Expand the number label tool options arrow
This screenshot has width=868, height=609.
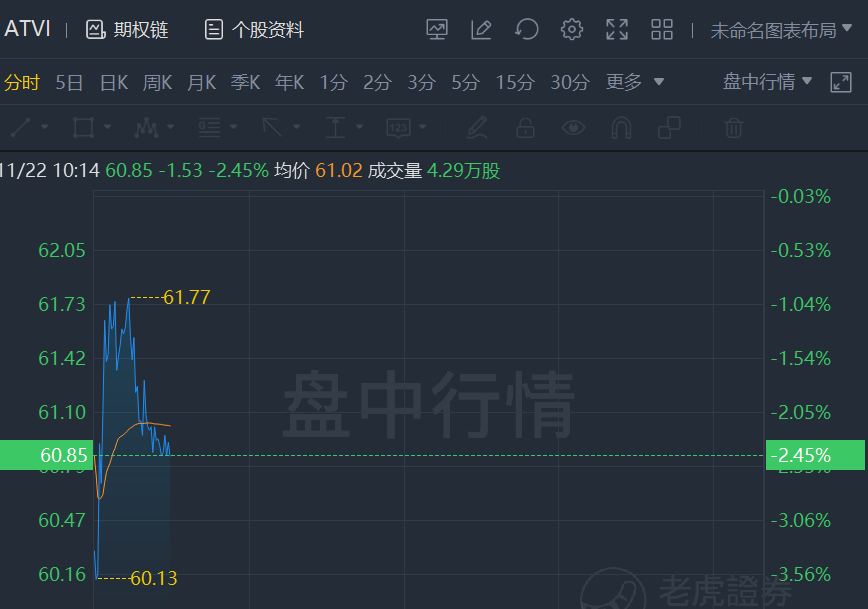[x=423, y=127]
